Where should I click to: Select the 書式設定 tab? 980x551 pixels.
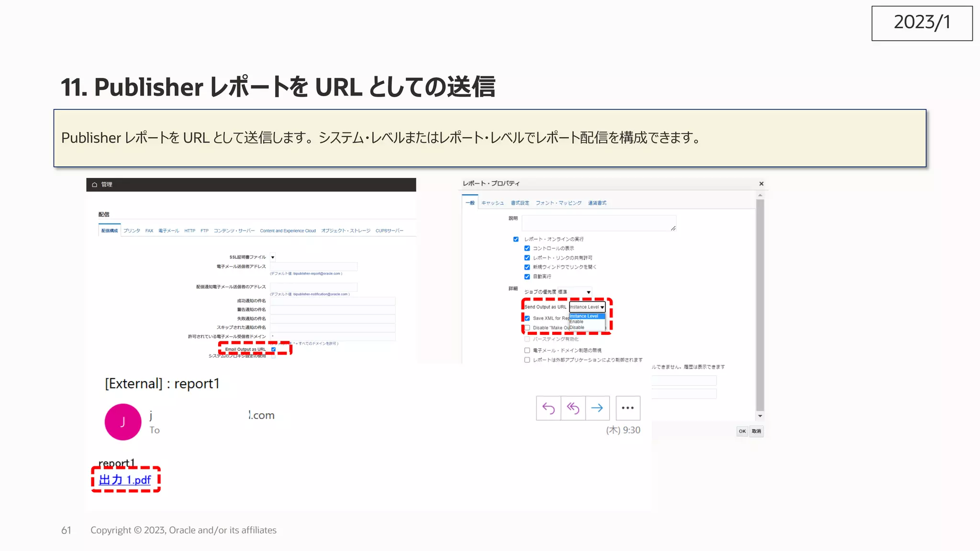pos(520,203)
